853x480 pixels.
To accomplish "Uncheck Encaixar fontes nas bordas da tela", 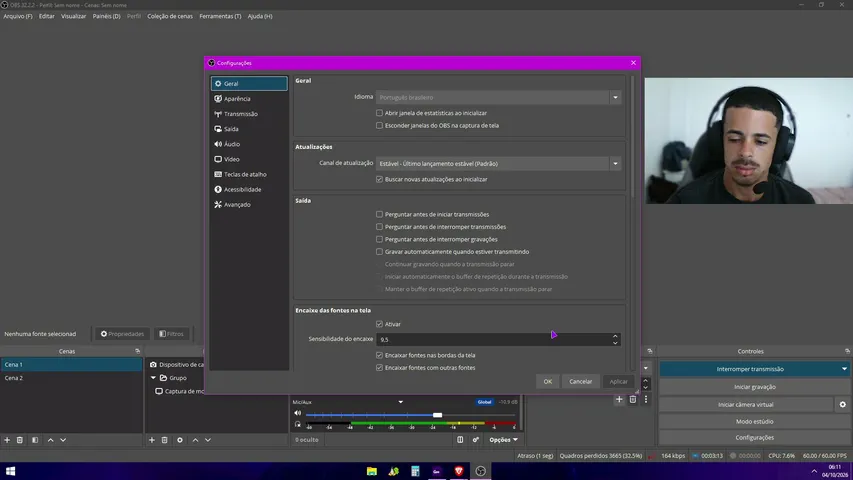I will tap(379, 355).
